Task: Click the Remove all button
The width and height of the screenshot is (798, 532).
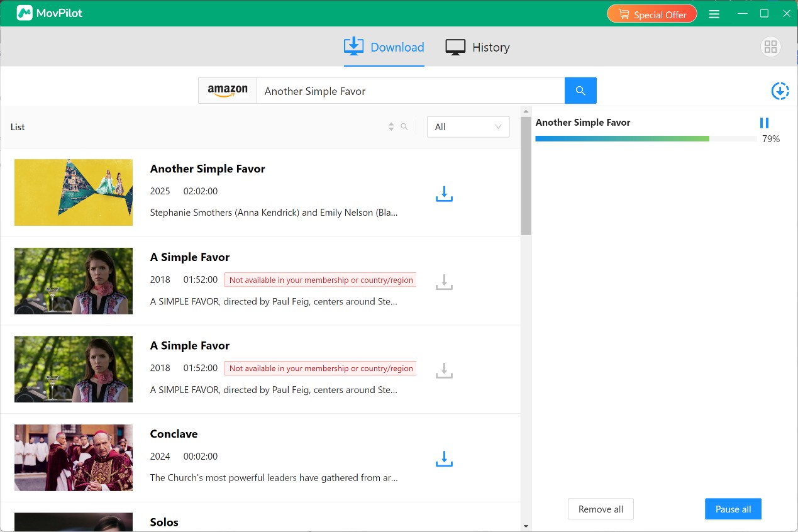Action: pos(601,509)
